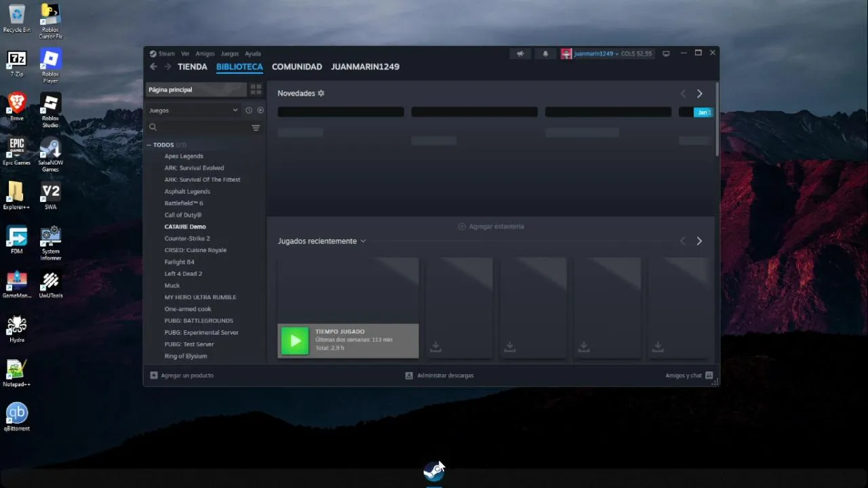Click the Steam back navigation arrow

click(153, 66)
